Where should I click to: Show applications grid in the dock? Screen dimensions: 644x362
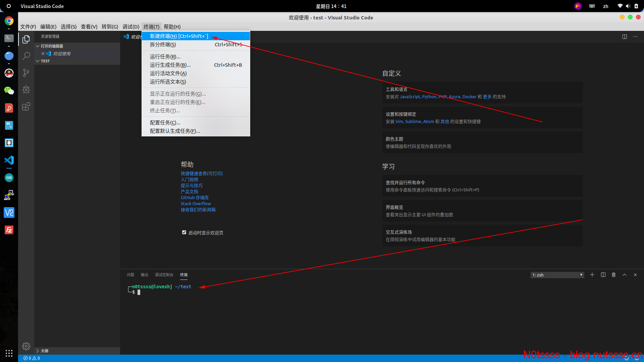(x=9, y=353)
